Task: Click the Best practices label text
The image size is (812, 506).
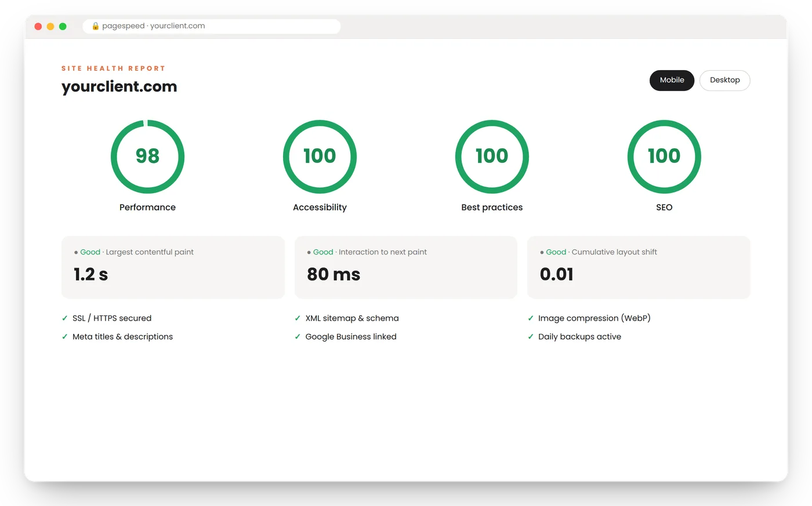Action: [x=492, y=208]
